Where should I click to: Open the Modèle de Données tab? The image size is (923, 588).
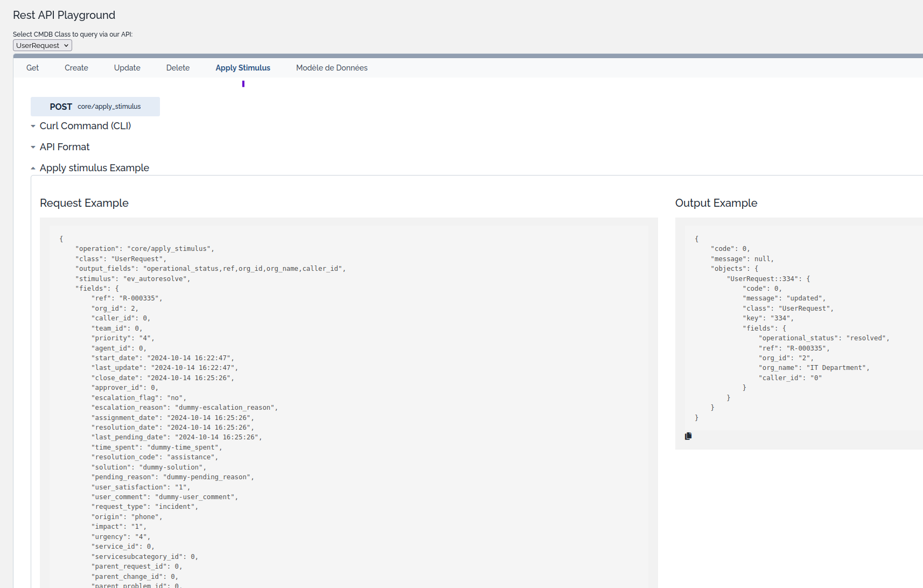(332, 68)
